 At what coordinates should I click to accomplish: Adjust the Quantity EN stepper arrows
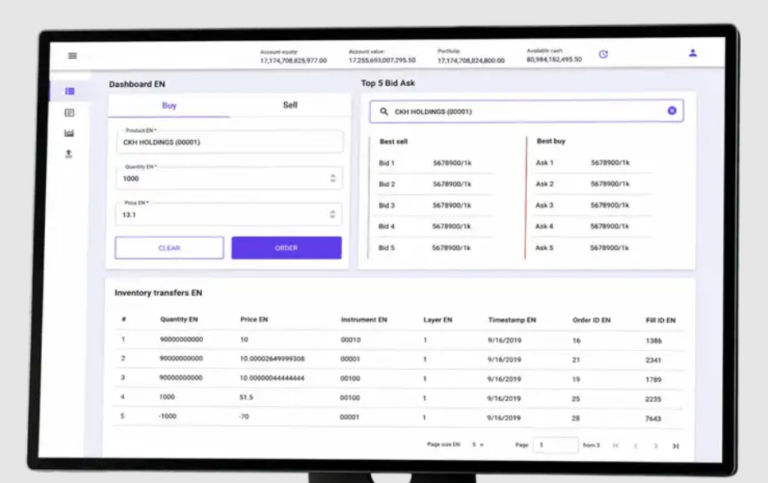coord(333,178)
